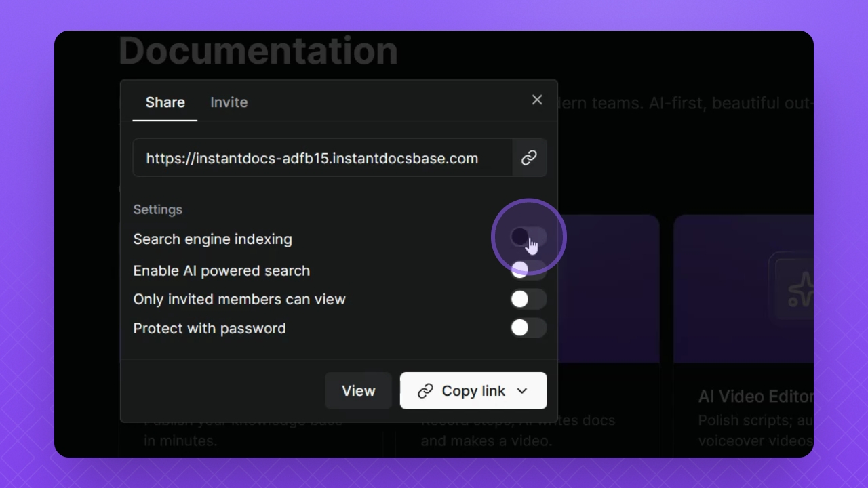The height and width of the screenshot is (488, 868).
Task: Click the chain icon inside Copy link button
Action: click(x=425, y=391)
